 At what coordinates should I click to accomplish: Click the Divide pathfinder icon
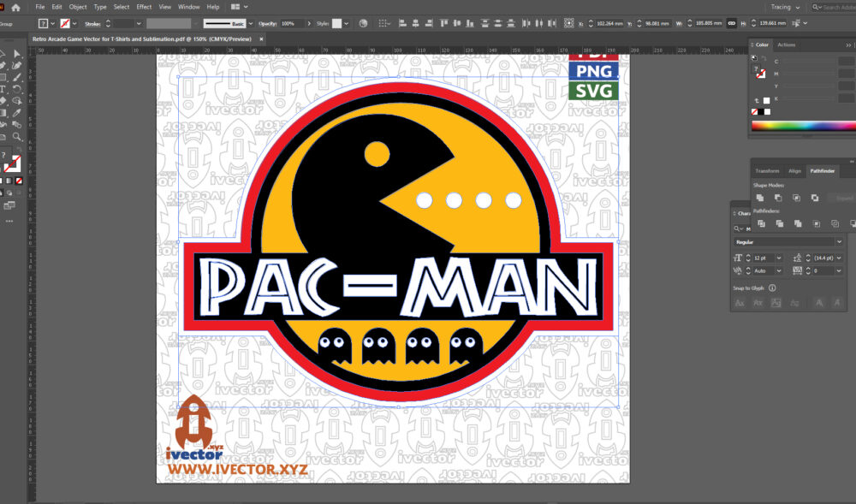[x=761, y=223]
